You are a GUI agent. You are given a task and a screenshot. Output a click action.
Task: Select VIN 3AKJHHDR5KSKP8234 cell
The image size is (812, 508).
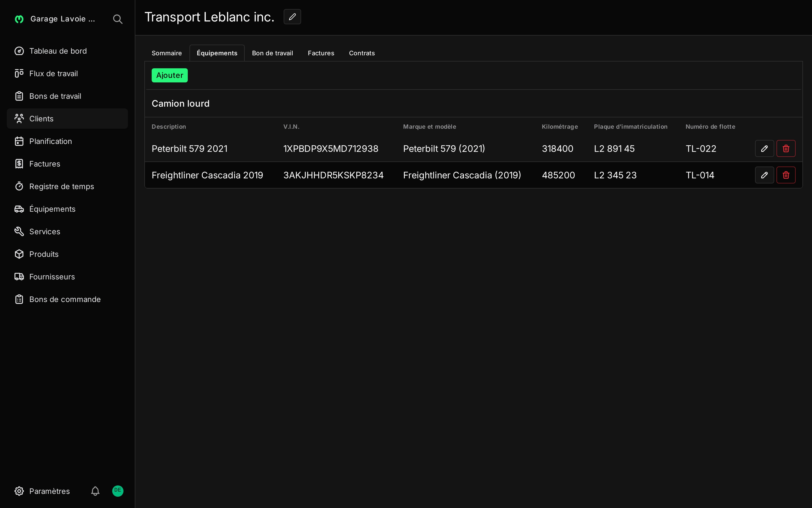[333, 175]
